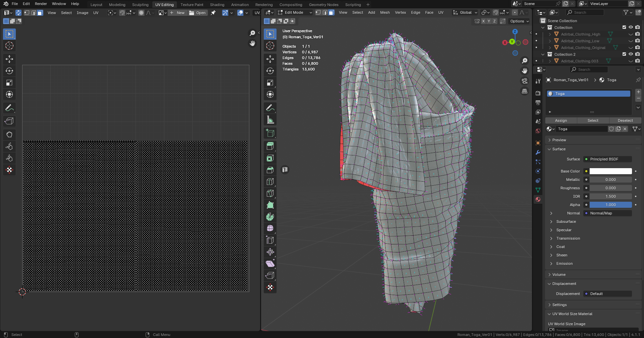644x338 pixels.
Task: Expand the Subsurface section
Action: pos(566,222)
